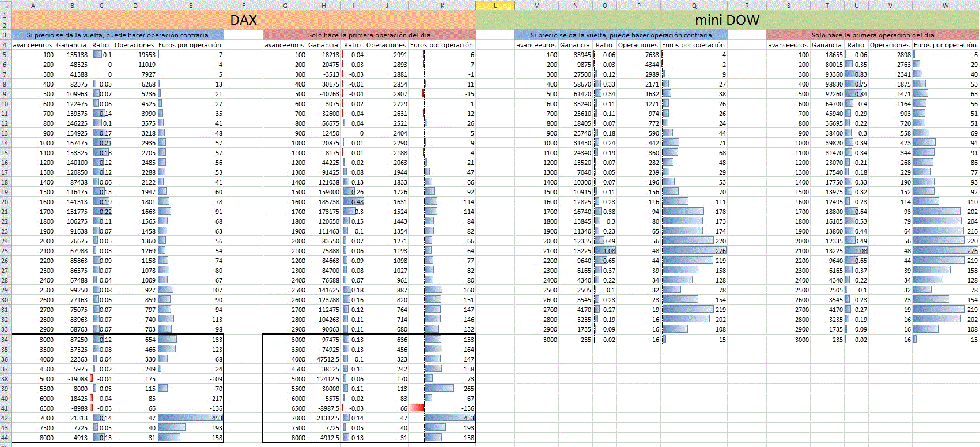Click the Ganancia cell showing 98830
The image size is (980, 447).
click(x=828, y=84)
